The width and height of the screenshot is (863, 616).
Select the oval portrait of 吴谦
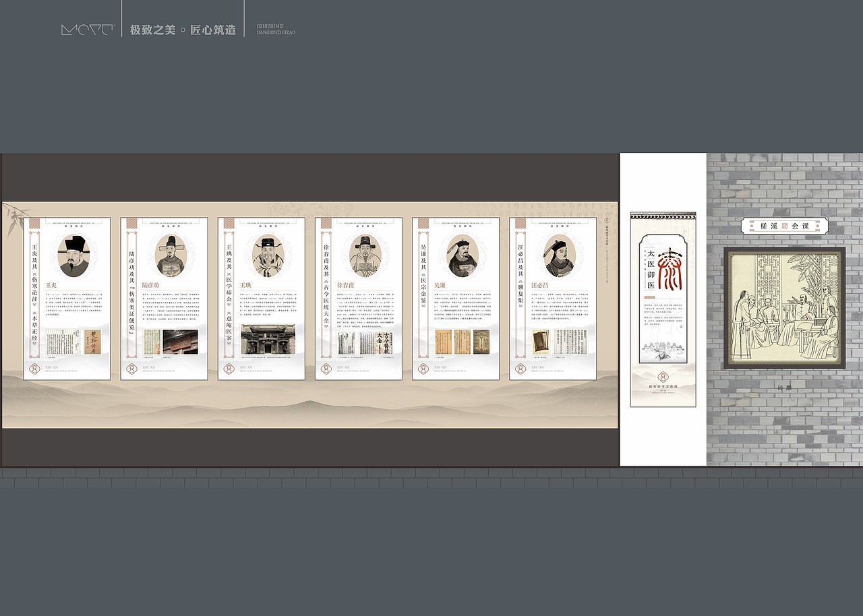463,256
